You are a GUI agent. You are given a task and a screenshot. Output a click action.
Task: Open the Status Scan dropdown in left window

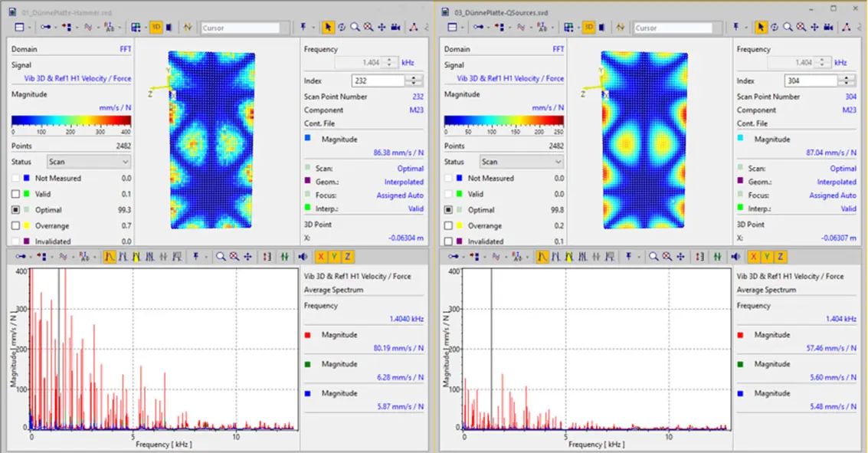(x=88, y=162)
